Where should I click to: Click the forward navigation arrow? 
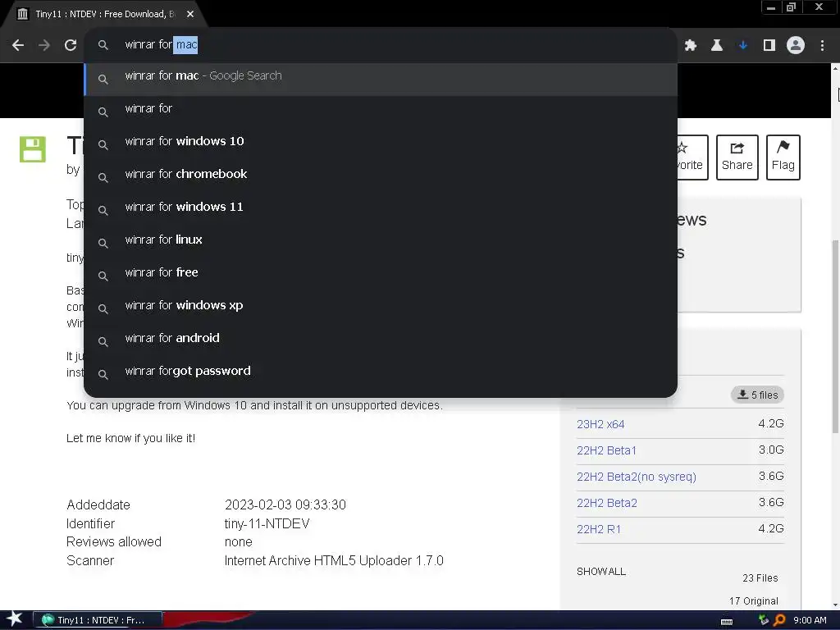(x=44, y=45)
